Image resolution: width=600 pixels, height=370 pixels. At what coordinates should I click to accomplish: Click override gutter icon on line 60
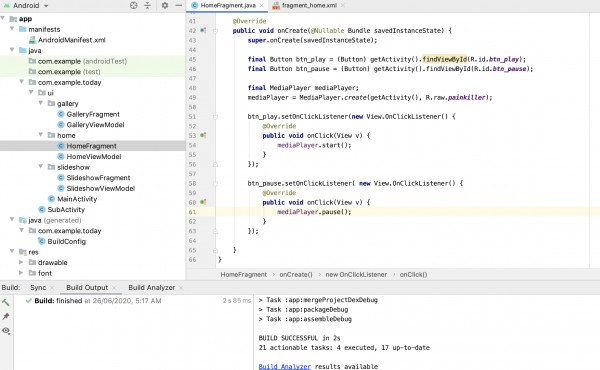point(203,202)
